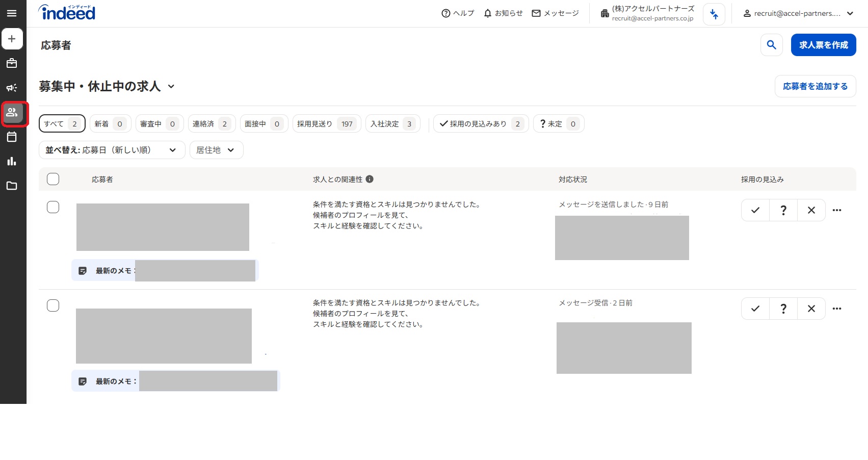Open the campaigns megaphone icon
The image size is (868, 460).
[x=12, y=88]
